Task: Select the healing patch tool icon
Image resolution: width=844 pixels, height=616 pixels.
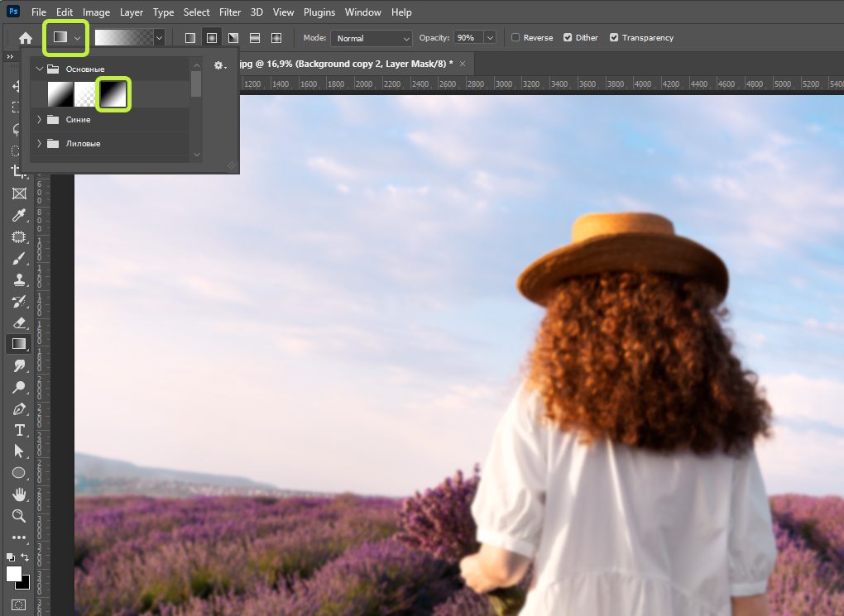Action: (x=19, y=236)
